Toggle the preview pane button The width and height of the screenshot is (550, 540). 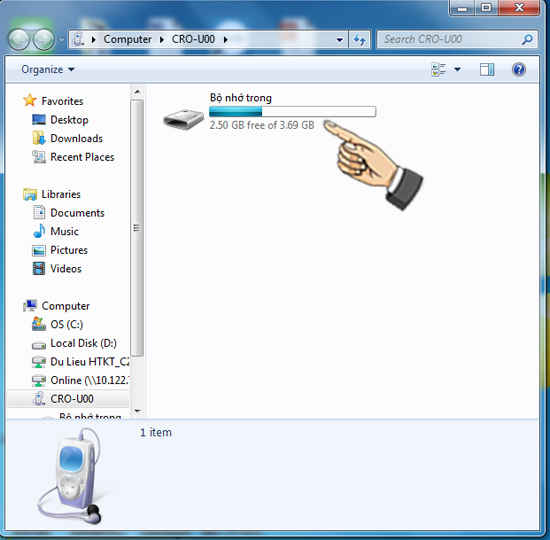[487, 69]
